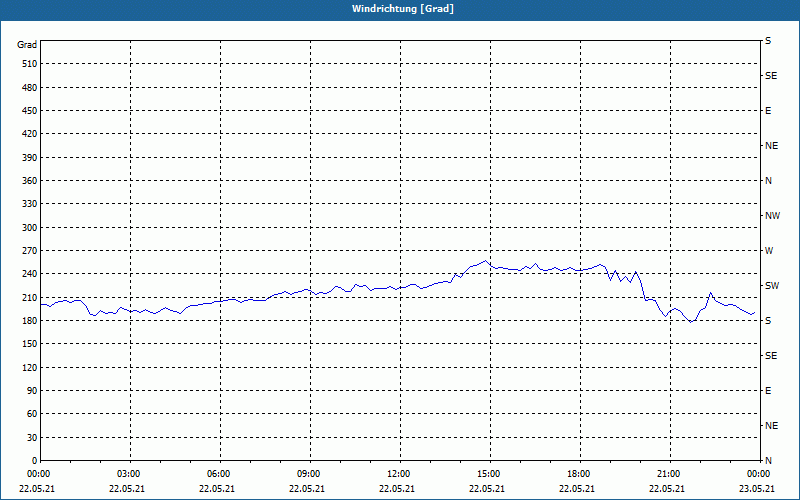Select the 'Grad' unit label on the y-axis

(27, 45)
